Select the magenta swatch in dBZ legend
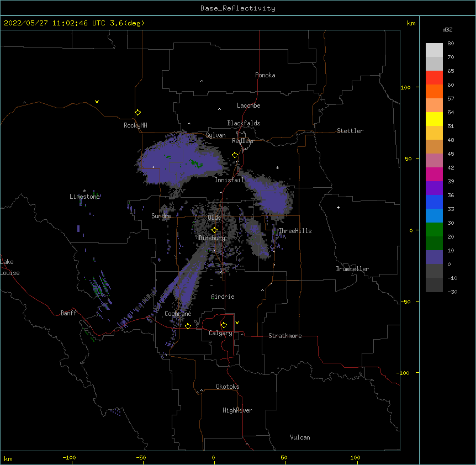The image size is (476, 465). 434,174
